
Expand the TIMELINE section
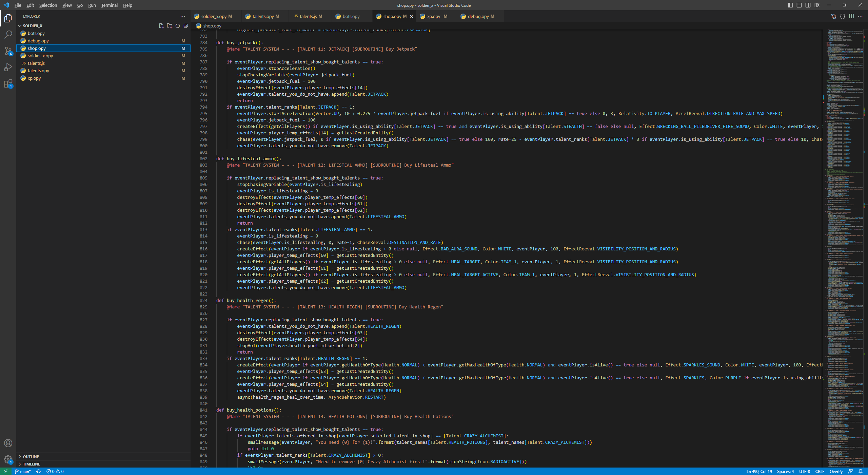coord(31,464)
